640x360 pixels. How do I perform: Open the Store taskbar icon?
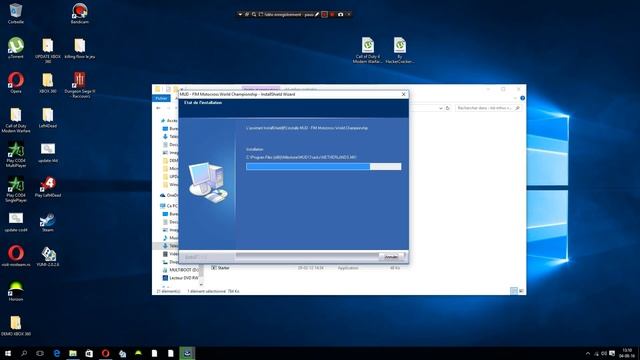pyautogui.click(x=89, y=353)
